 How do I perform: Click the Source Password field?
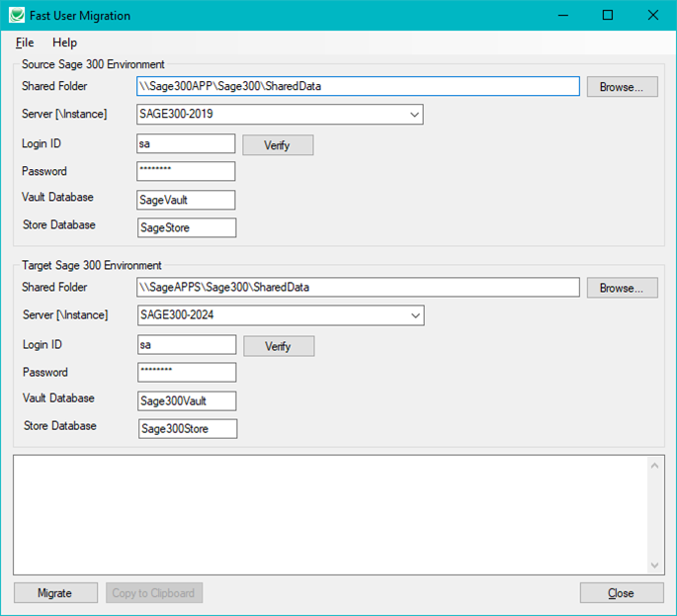[x=186, y=171]
